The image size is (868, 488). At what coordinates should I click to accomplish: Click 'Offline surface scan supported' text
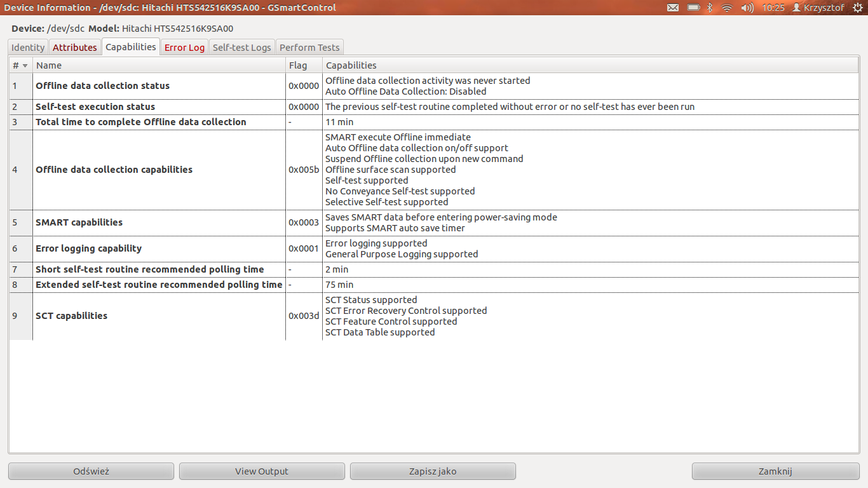[x=391, y=170]
